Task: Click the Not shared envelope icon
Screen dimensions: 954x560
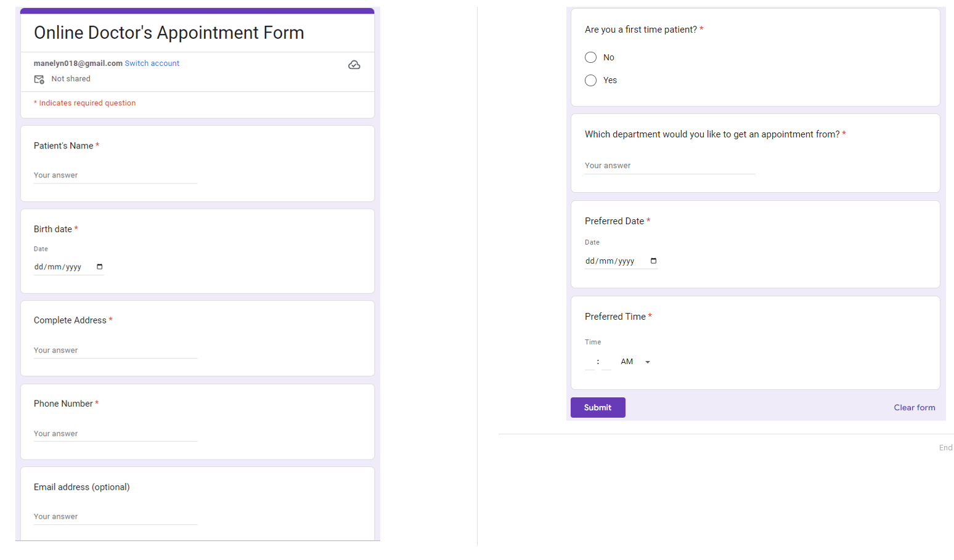Action: 39,79
